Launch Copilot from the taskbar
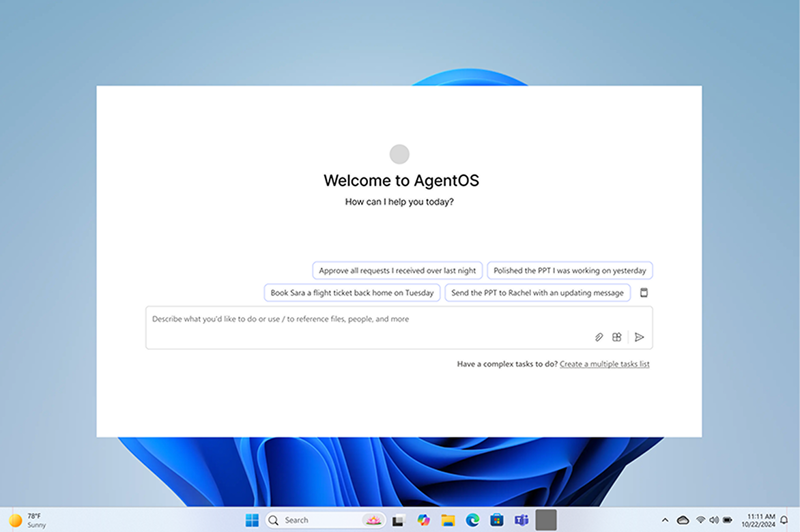Image resolution: width=800 pixels, height=532 pixels. 423,520
